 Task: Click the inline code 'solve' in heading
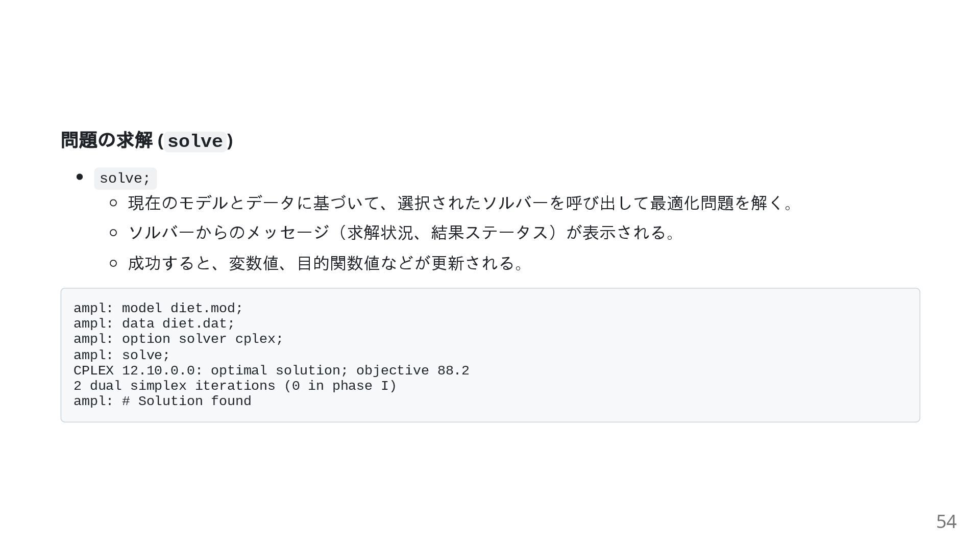coord(195,141)
